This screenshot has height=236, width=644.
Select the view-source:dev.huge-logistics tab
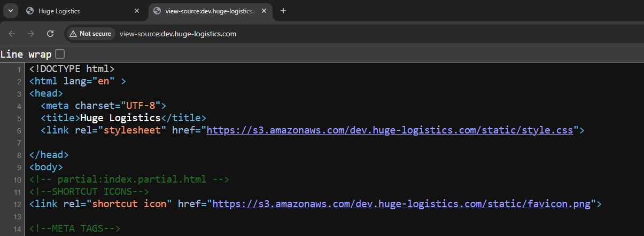pos(208,11)
